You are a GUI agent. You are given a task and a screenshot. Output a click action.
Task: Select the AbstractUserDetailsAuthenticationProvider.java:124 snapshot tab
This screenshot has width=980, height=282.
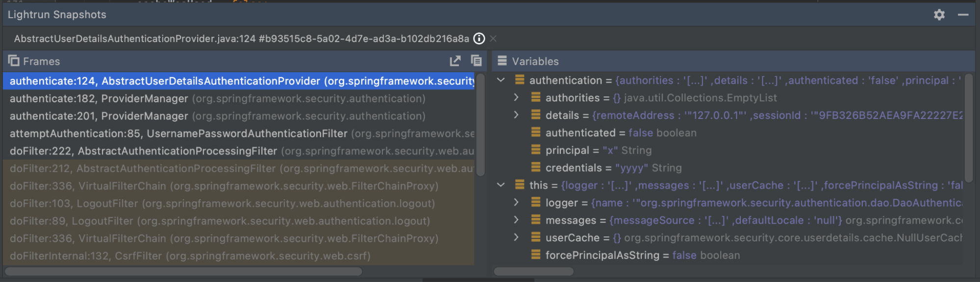coord(241,39)
